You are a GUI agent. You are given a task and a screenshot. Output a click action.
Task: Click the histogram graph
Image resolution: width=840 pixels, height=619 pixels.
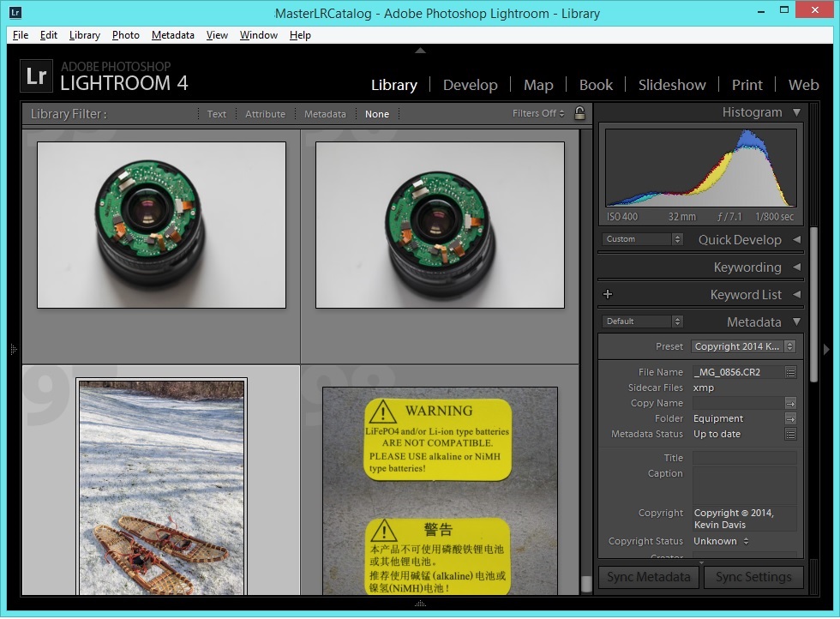[x=701, y=168]
